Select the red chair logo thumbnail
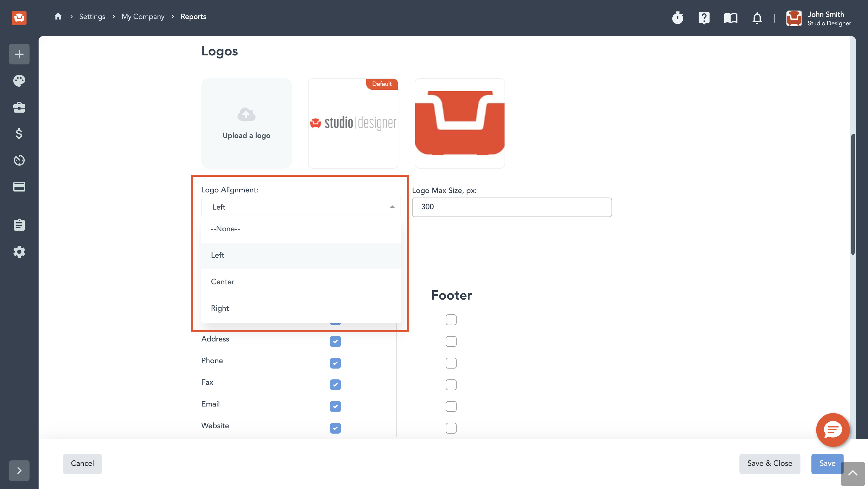The height and width of the screenshot is (489, 868). point(460,123)
